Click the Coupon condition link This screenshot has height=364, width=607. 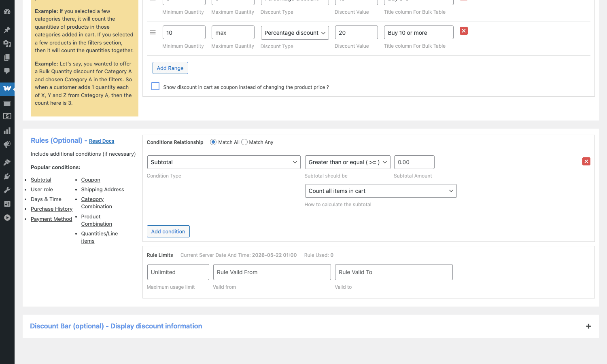(x=91, y=180)
